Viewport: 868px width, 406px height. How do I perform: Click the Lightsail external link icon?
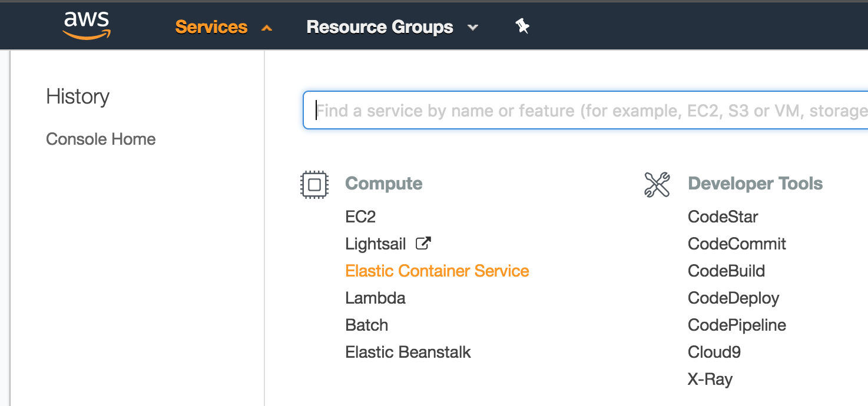click(423, 243)
